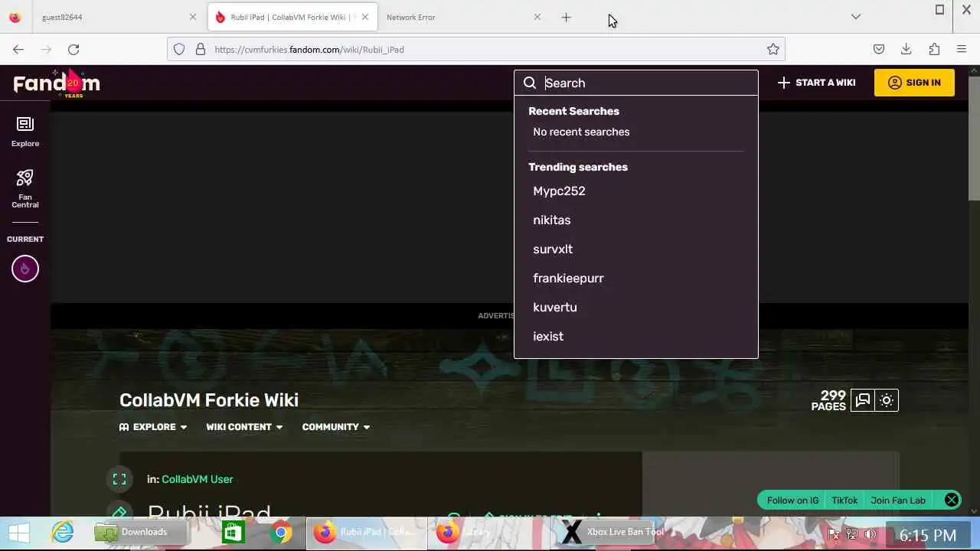Close the Network Error tab

537,17
